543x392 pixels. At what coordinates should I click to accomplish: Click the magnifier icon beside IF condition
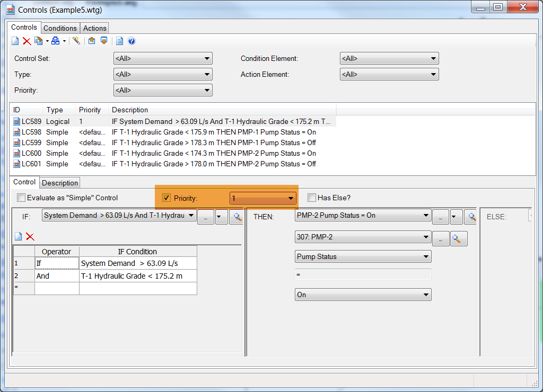pos(236,217)
